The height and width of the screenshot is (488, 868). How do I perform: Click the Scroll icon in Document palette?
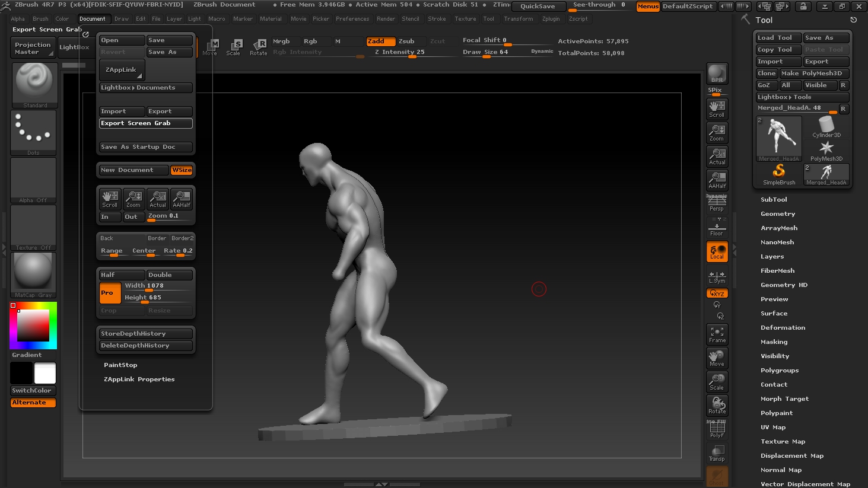(110, 199)
